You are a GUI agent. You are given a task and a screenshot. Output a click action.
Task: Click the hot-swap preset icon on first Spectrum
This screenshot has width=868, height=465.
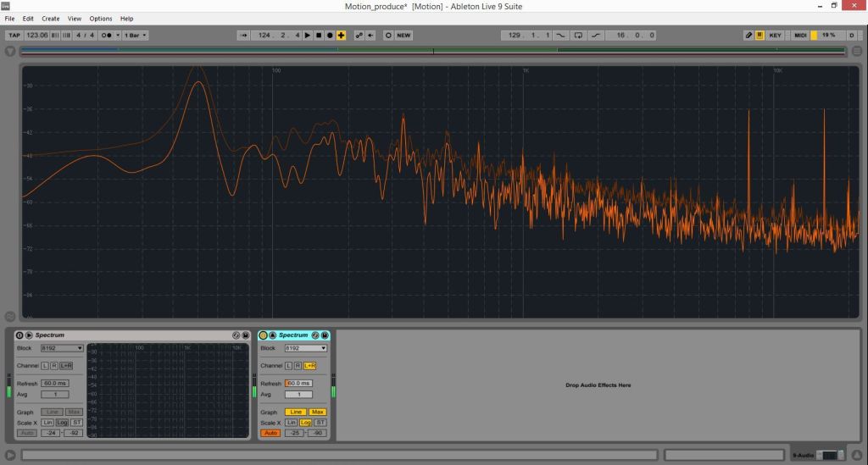pyautogui.click(x=236, y=335)
